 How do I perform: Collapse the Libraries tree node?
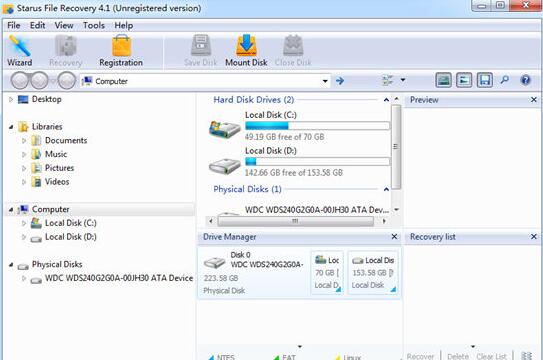pos(11,127)
